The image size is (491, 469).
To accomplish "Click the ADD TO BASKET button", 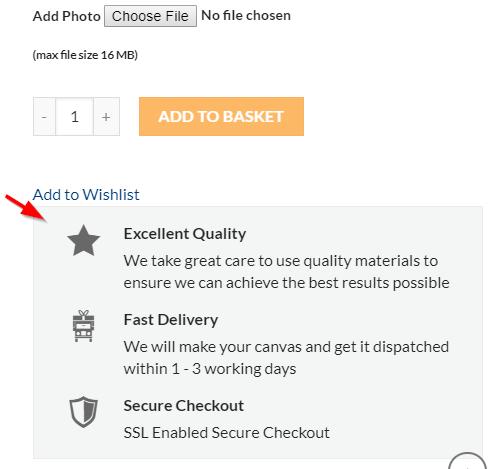I will point(221,116).
